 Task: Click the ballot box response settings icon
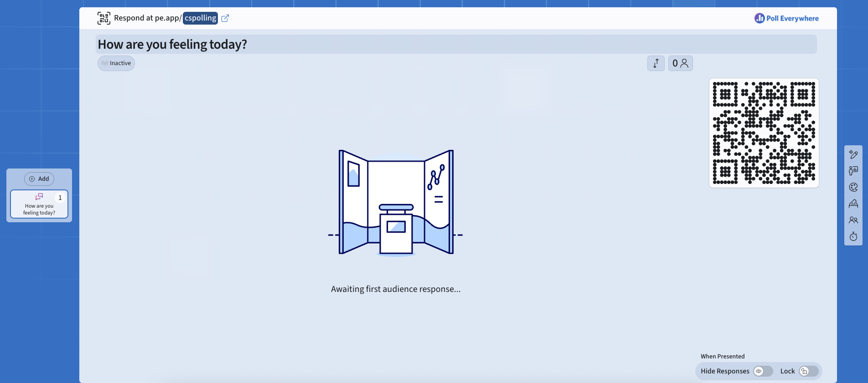pyautogui.click(x=853, y=204)
